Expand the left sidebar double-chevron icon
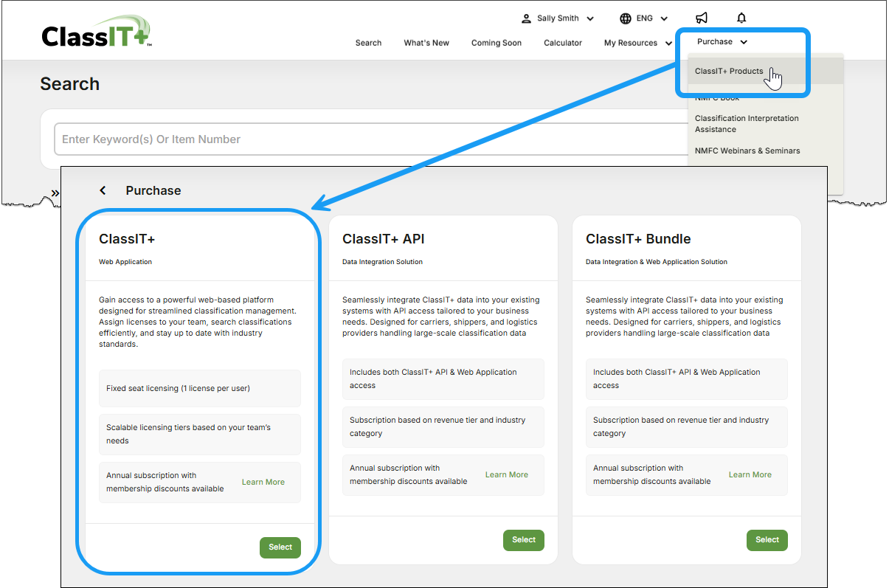 coord(55,193)
